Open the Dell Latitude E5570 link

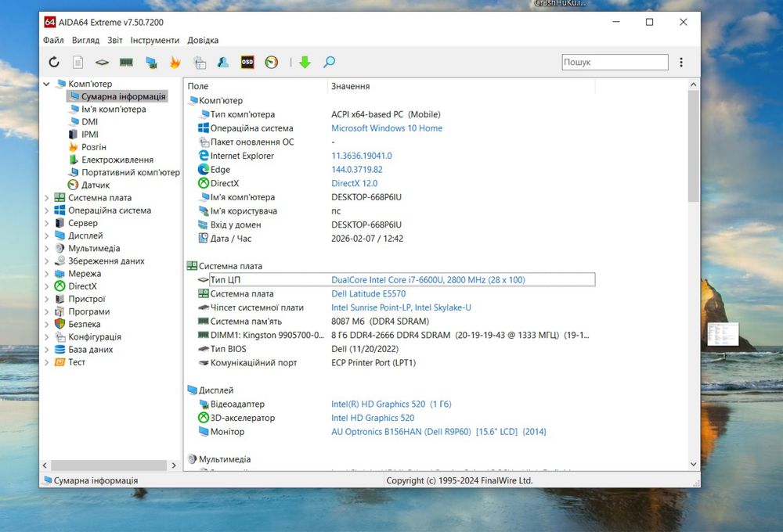click(369, 294)
